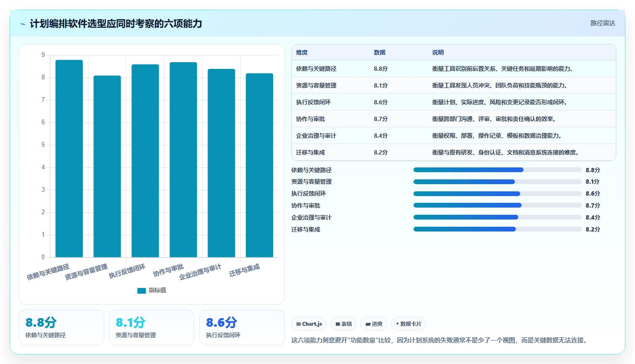Select the 资源与容量管理 table cell
Screen dimensions: 635x364
click(x=316, y=86)
